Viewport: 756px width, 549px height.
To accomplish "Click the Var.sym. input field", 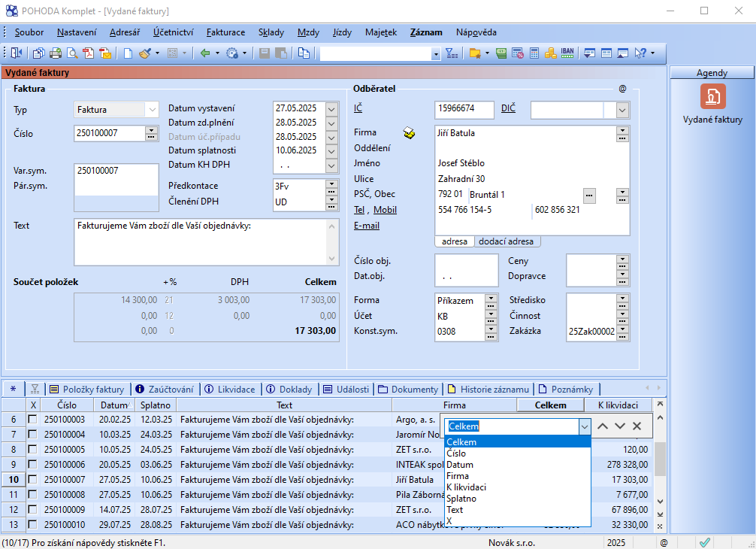I will tap(116, 171).
